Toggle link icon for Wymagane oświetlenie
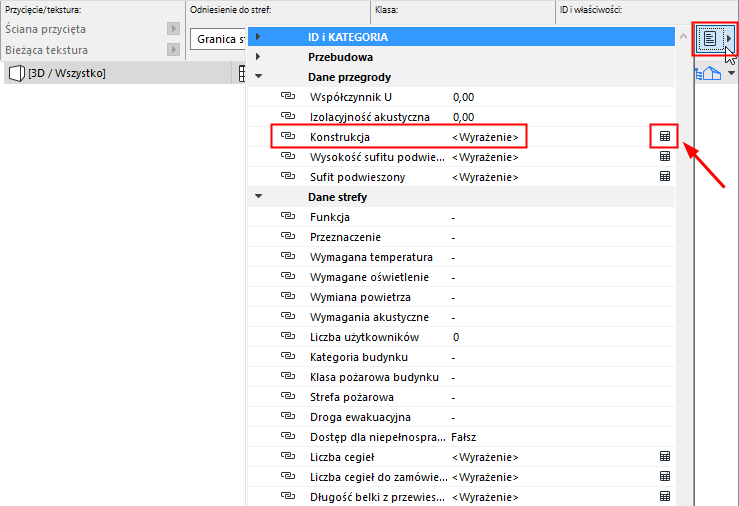This screenshot has height=506, width=739. [x=287, y=276]
